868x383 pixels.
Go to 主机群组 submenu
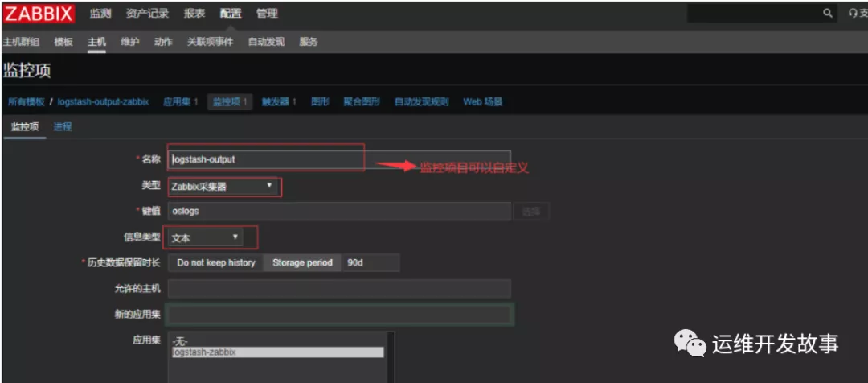[21, 42]
